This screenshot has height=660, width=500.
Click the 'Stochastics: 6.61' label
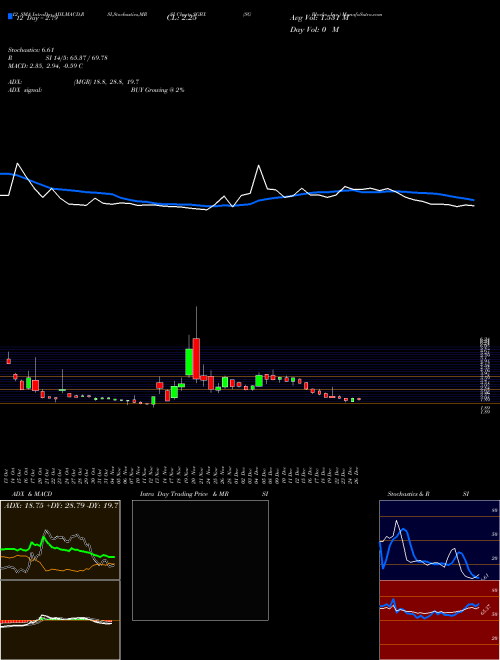pyautogui.click(x=32, y=50)
